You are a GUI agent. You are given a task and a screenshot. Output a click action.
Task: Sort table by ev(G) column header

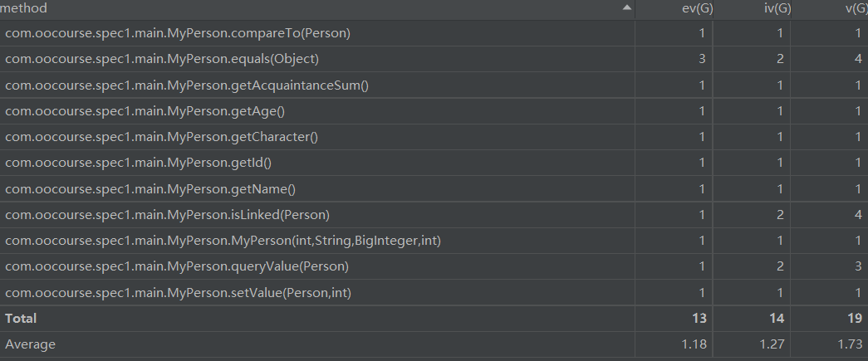(674, 8)
